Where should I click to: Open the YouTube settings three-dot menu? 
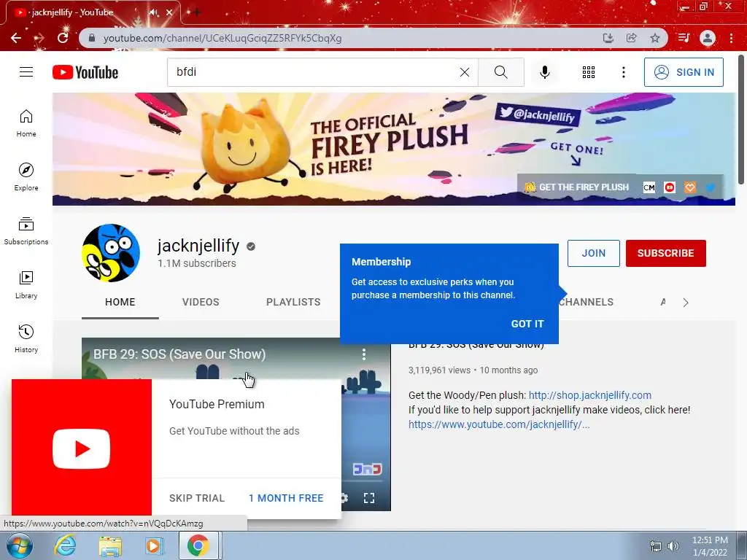[623, 72]
